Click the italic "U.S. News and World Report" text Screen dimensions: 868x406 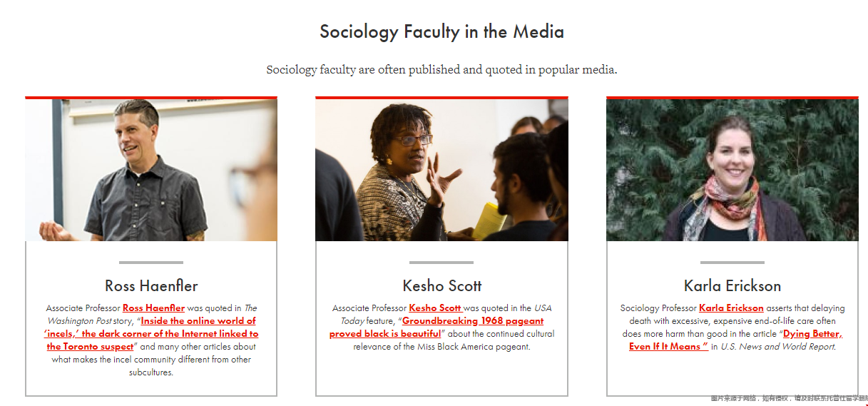(x=777, y=347)
